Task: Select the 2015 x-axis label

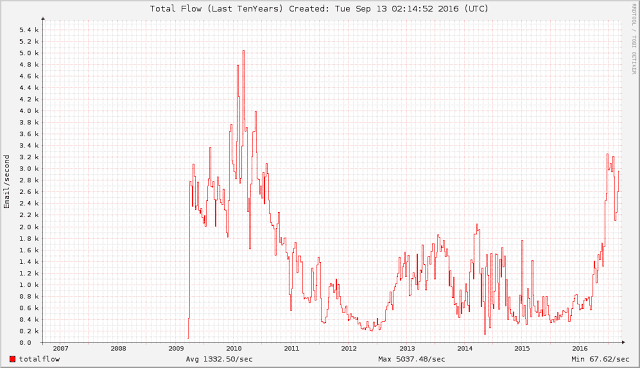Action: 522,348
